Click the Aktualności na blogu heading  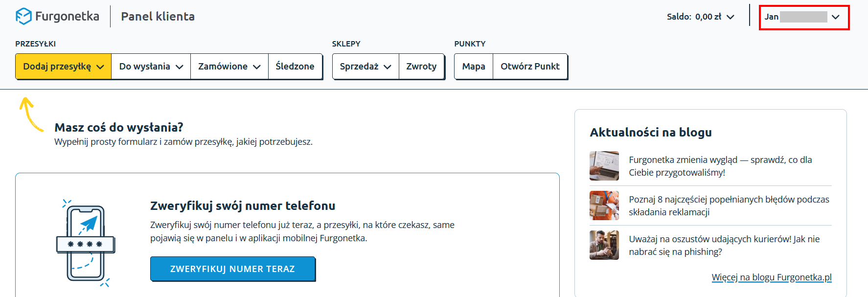pyautogui.click(x=651, y=132)
